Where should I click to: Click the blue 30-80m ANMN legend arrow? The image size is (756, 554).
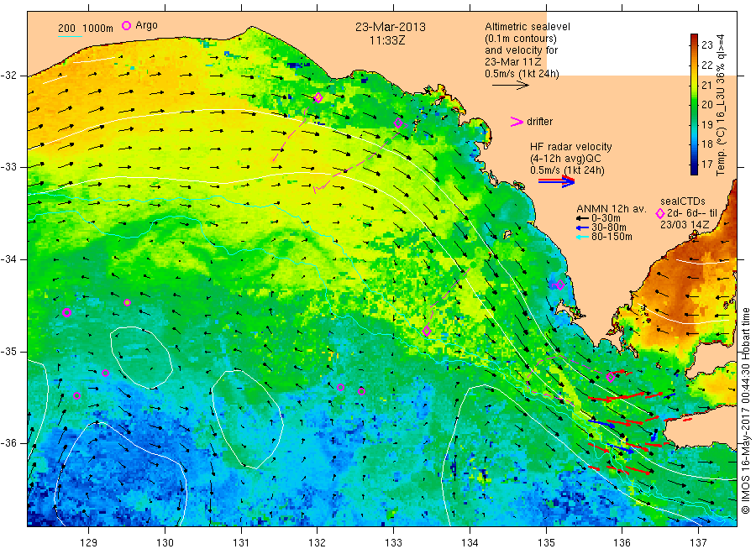(583, 227)
